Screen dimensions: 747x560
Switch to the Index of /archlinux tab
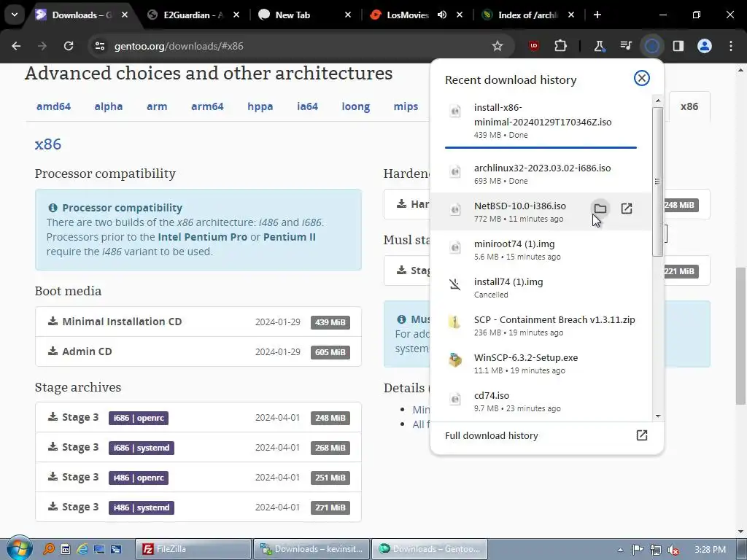(x=528, y=15)
